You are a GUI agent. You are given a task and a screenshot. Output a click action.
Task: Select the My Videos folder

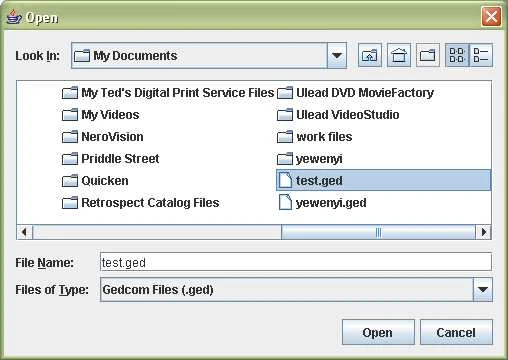(100, 114)
